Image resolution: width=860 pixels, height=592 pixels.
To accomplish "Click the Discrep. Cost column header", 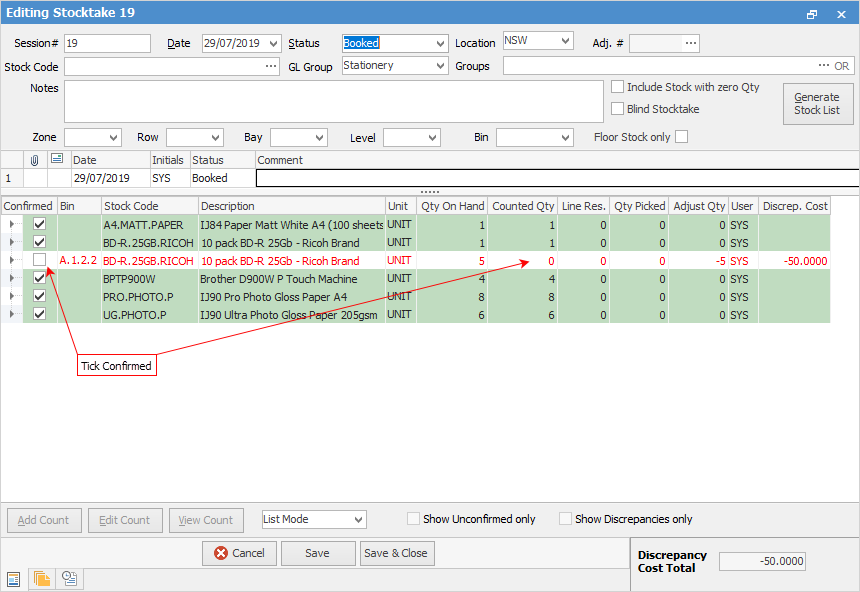I will click(794, 206).
